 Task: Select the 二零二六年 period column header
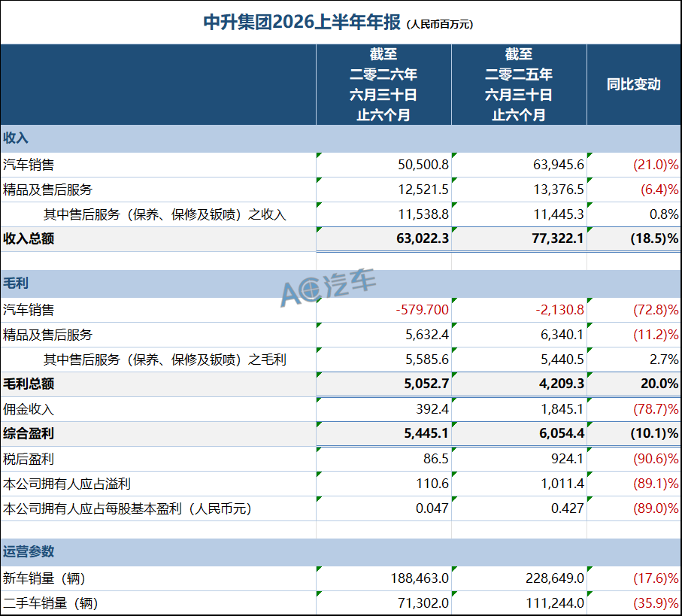click(383, 84)
